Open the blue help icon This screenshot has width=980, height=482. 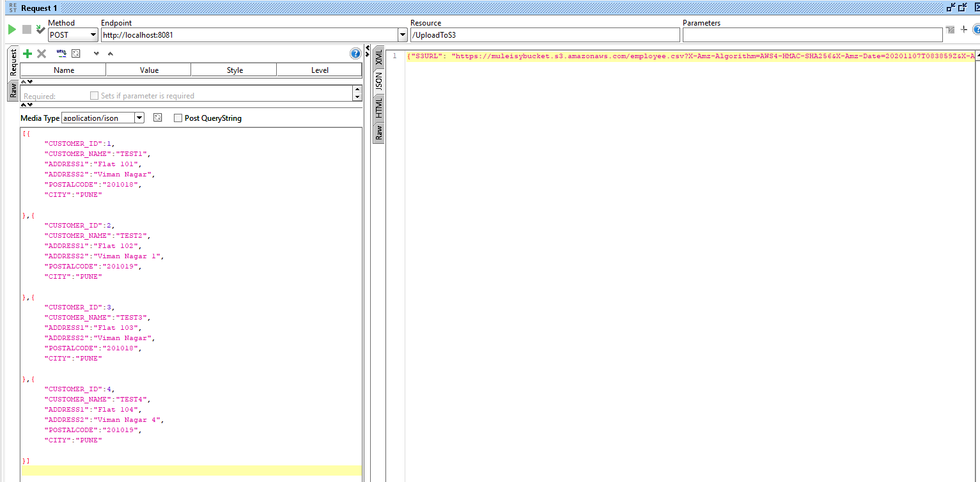pyautogui.click(x=355, y=54)
